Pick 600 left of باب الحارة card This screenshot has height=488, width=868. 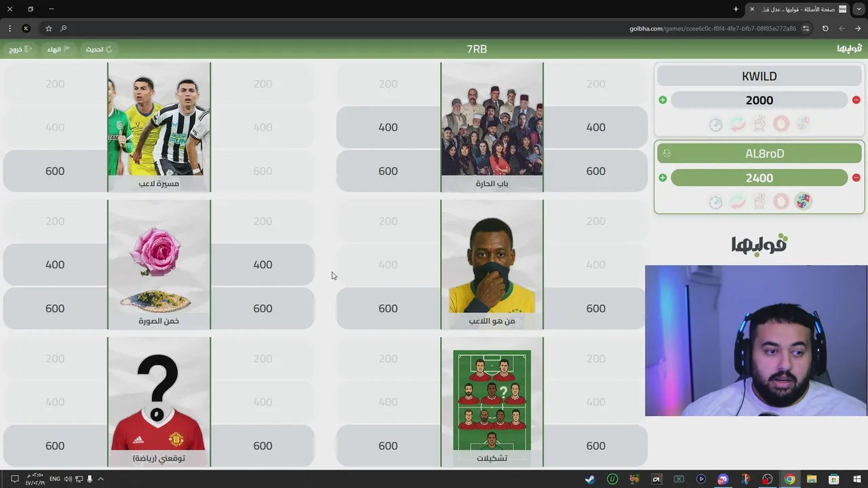point(388,171)
